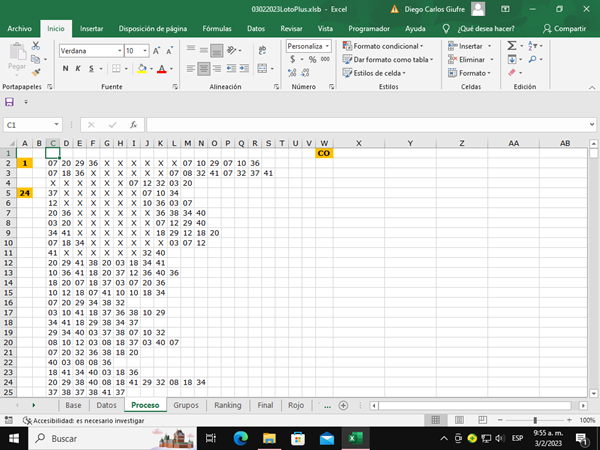Click the accessibility status message
The height and width of the screenshot is (450, 600).
coord(82,420)
